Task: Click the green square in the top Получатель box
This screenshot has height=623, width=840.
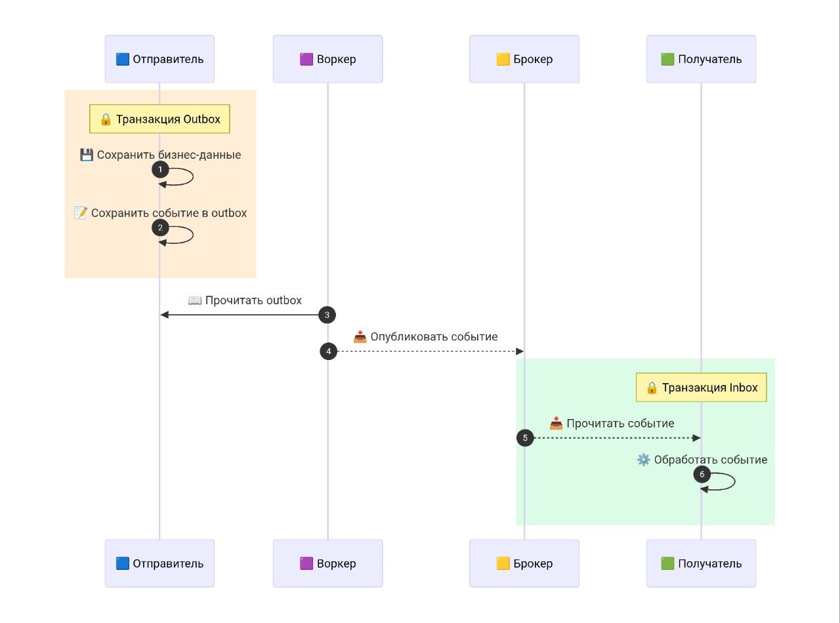Action: [667, 59]
